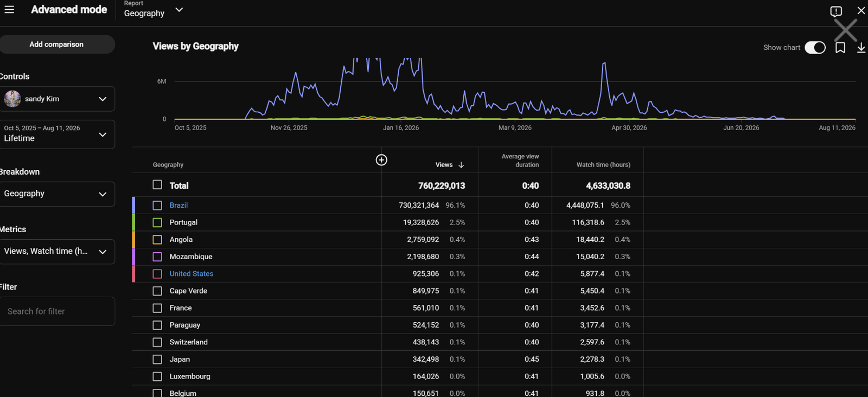Open the hamburger navigation menu

coord(9,9)
